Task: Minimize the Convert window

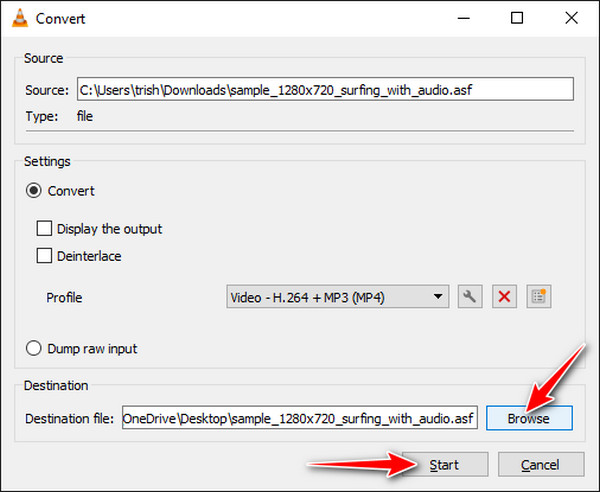Action: [463, 18]
